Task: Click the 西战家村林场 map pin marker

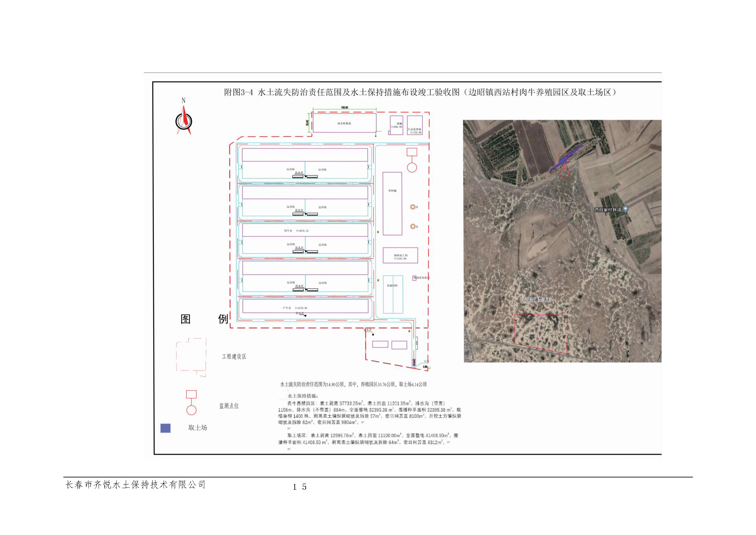Action: pyautogui.click(x=626, y=209)
